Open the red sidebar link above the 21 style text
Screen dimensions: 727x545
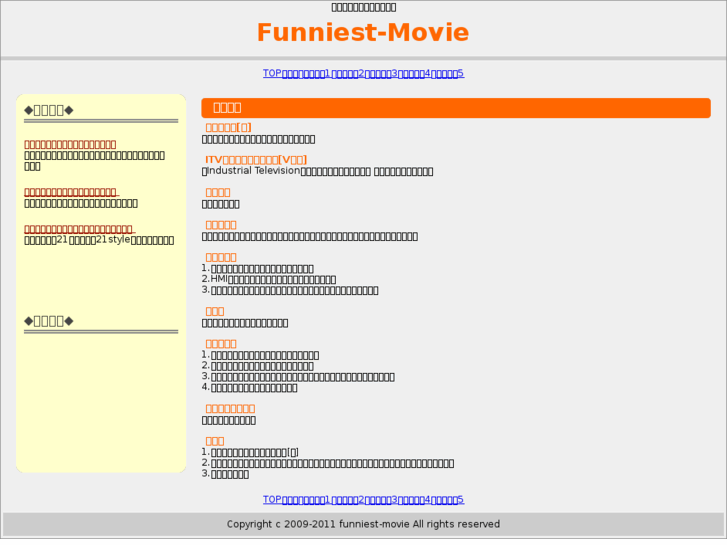coord(79,229)
